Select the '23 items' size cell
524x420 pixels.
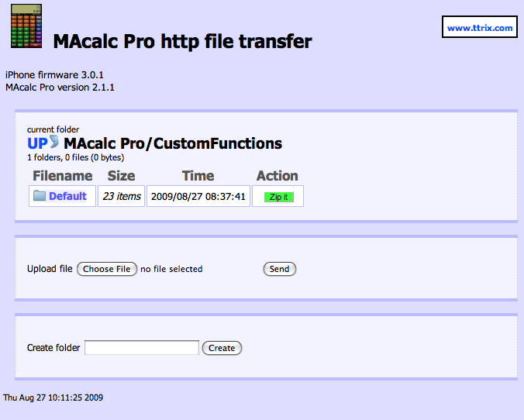(x=121, y=196)
